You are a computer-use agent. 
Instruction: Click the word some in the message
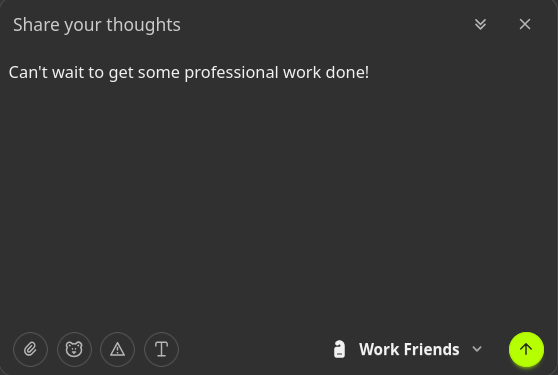pos(159,73)
